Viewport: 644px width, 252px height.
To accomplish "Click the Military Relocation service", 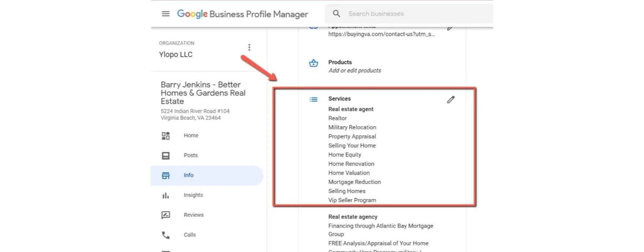I will [x=352, y=127].
